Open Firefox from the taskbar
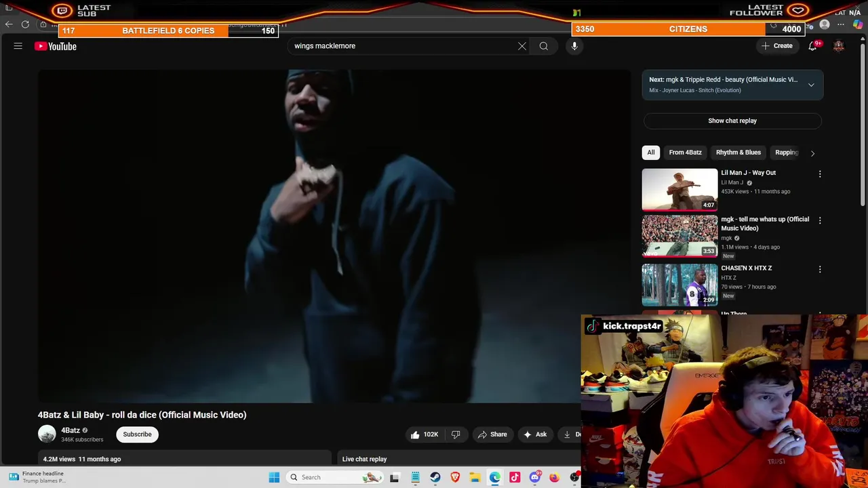 tap(555, 477)
